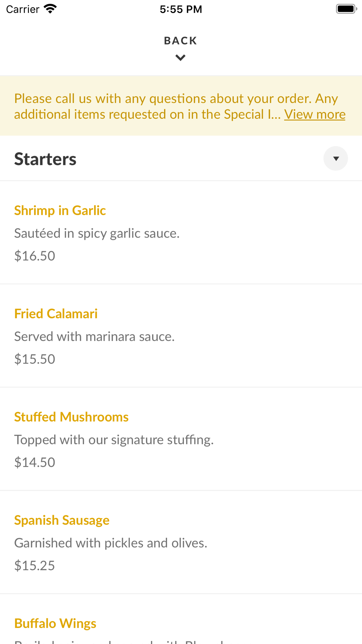Click the $15.25 sausage price
362x644 pixels.
pyautogui.click(x=35, y=565)
